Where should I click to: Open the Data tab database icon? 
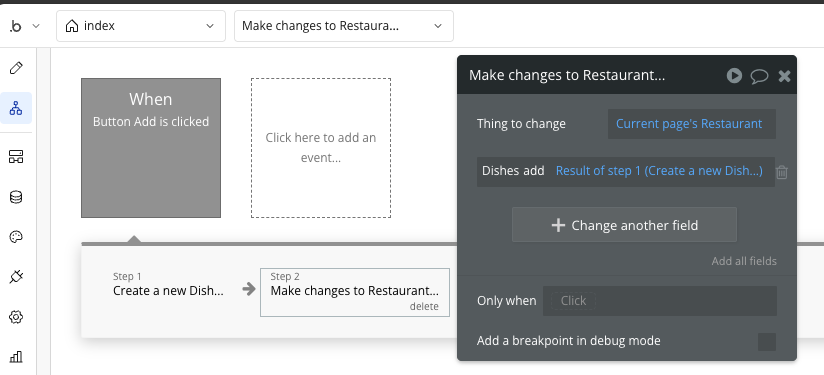[16, 197]
